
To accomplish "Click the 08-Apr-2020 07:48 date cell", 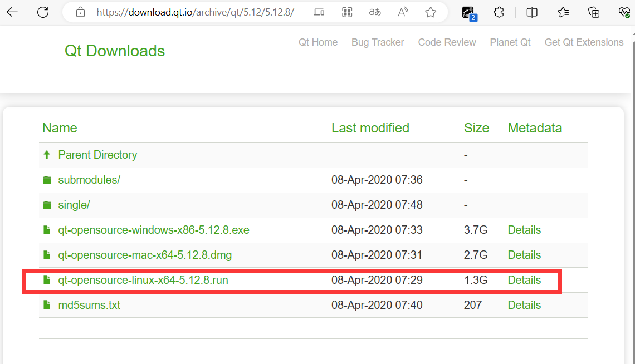I will 377,205.
